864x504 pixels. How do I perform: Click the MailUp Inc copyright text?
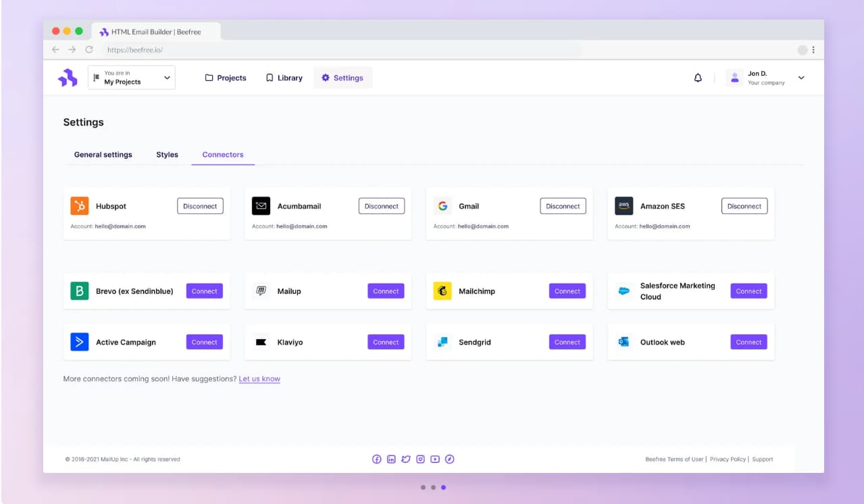tap(123, 459)
